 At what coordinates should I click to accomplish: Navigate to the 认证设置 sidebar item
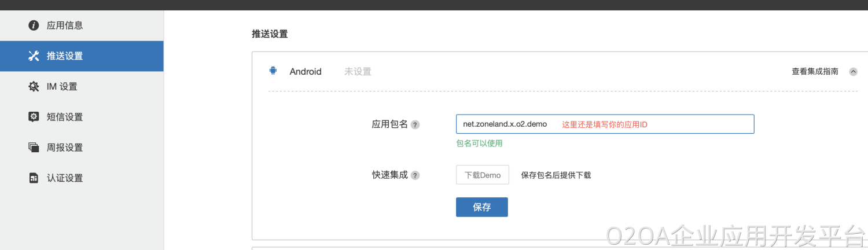[65, 178]
